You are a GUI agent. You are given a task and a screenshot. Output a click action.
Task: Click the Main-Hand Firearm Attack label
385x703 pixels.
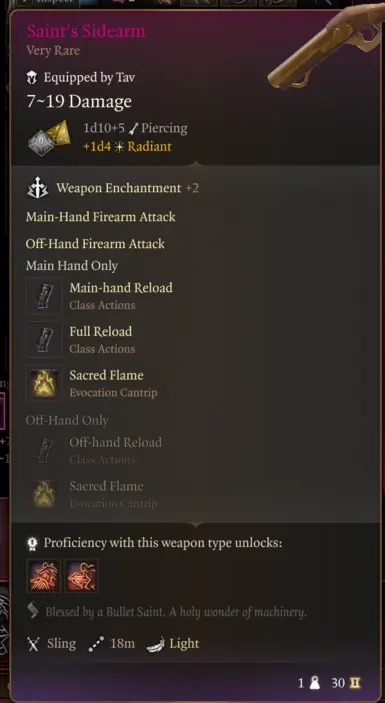click(101, 217)
